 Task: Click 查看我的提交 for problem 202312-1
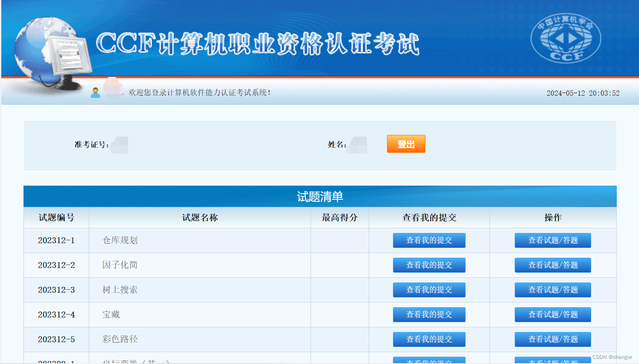coord(429,240)
